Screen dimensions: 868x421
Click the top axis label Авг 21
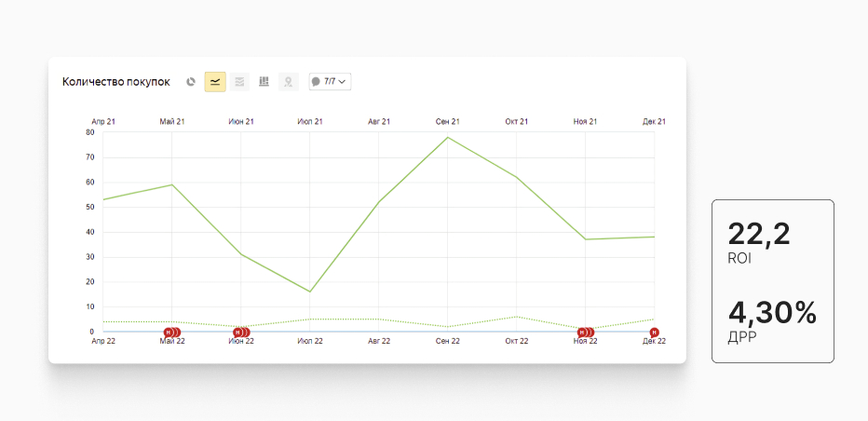(x=379, y=122)
